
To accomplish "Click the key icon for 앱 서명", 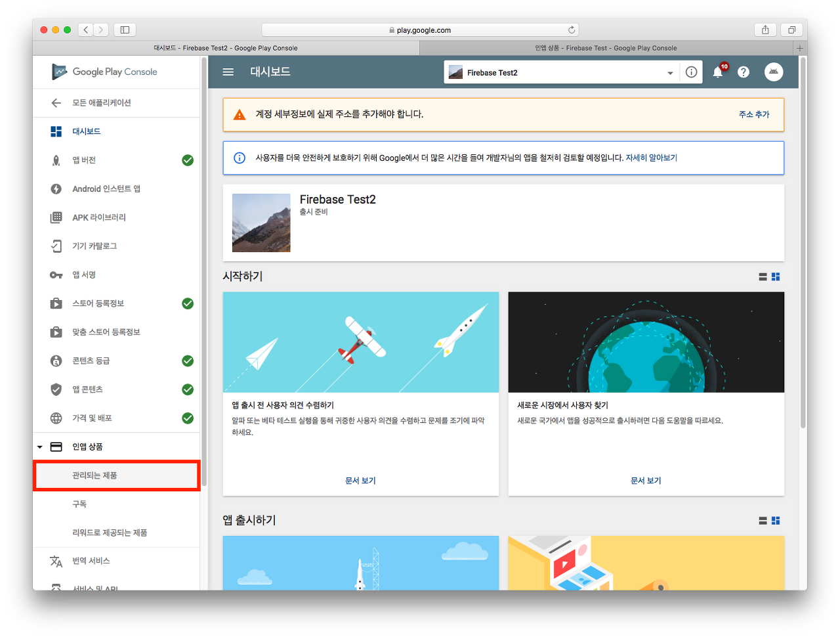I will [x=56, y=275].
